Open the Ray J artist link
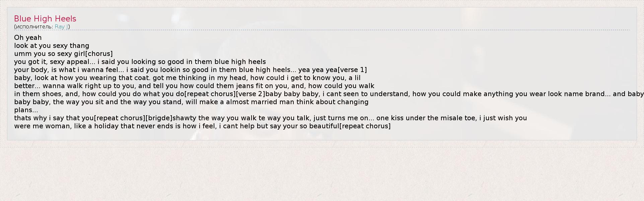Viewport: 644px width, 201px height. tap(61, 27)
